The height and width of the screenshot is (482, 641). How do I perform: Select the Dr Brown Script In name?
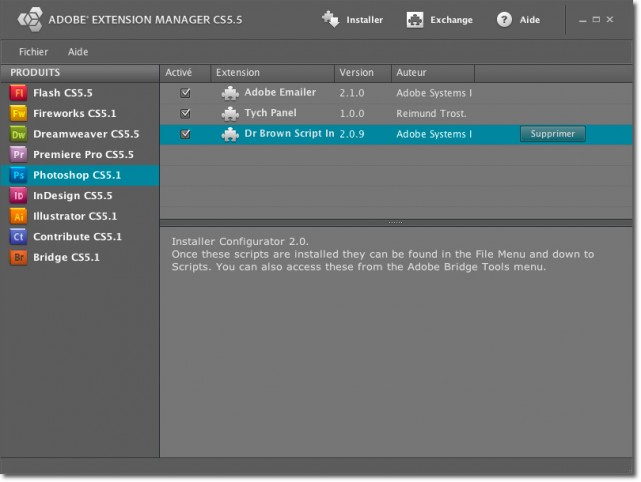pos(289,133)
